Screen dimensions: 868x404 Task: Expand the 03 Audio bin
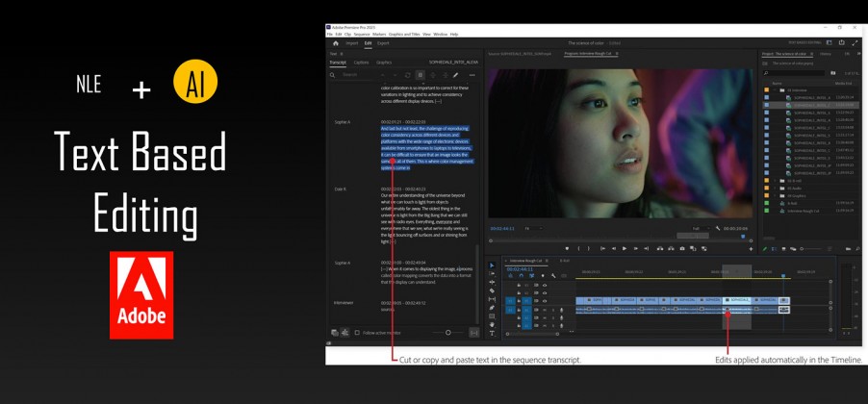pyautogui.click(x=775, y=189)
